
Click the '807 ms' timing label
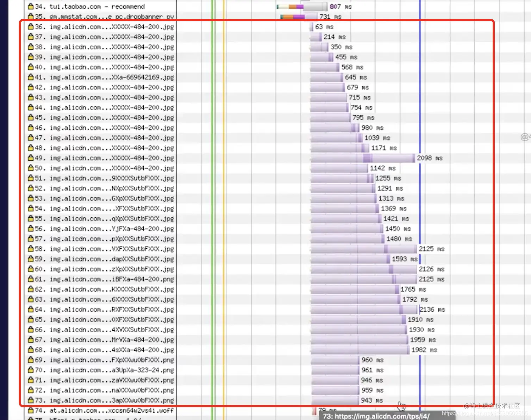click(x=341, y=6)
